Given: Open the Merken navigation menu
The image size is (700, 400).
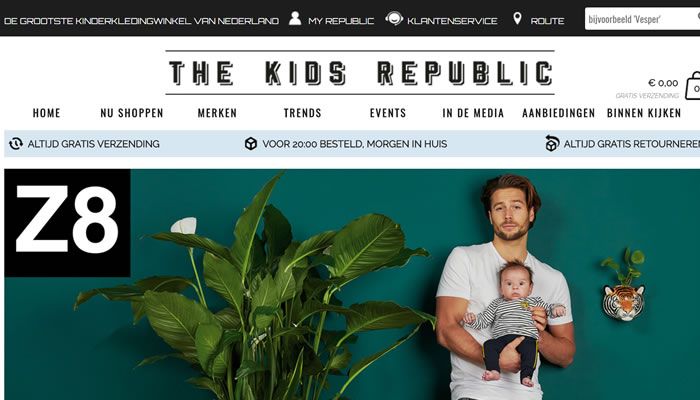Looking at the screenshot, I should [x=217, y=113].
